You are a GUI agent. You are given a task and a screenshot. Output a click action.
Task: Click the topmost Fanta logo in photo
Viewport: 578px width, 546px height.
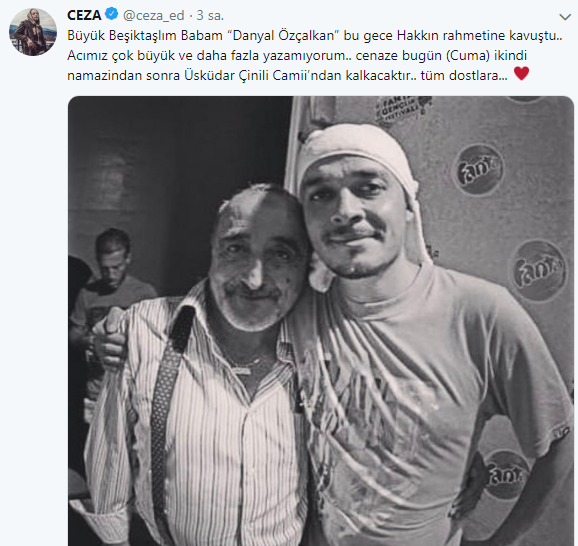(x=478, y=169)
